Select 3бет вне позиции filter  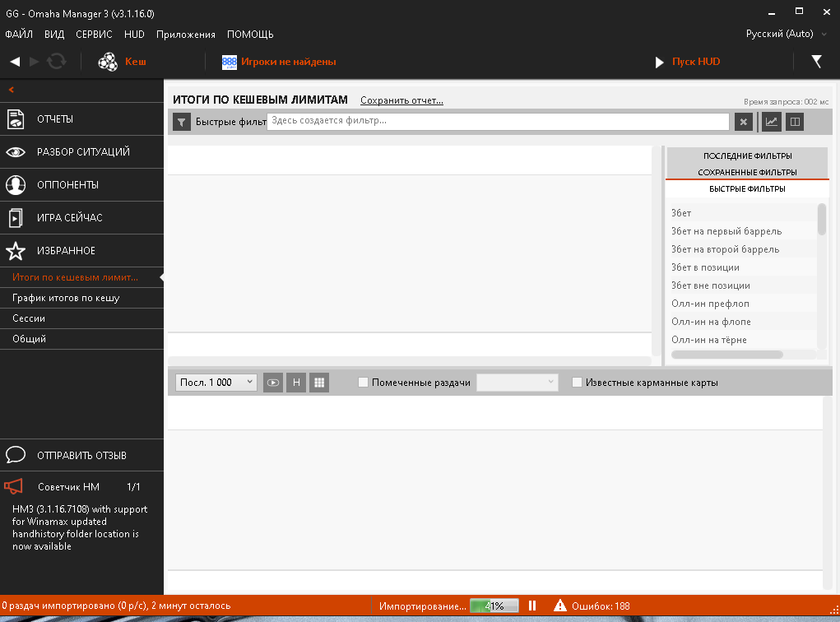742,285
